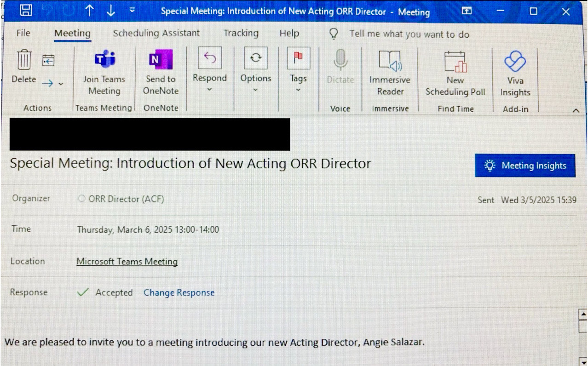The height and width of the screenshot is (366, 588).
Task: Go to next item with down arrow
Action: pos(110,11)
